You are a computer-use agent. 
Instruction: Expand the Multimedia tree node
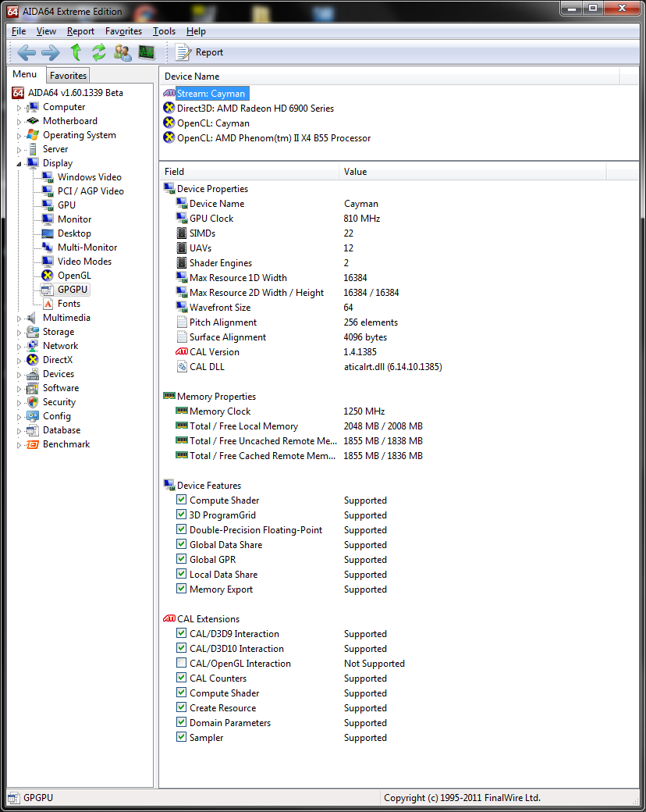click(20, 319)
